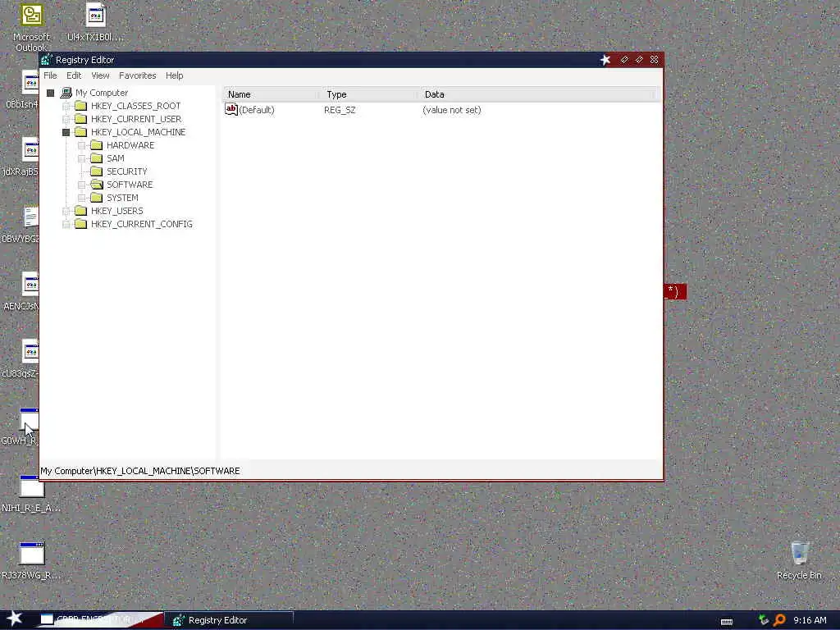Select the (Default) value name
This screenshot has width=840, height=630.
tap(257, 110)
